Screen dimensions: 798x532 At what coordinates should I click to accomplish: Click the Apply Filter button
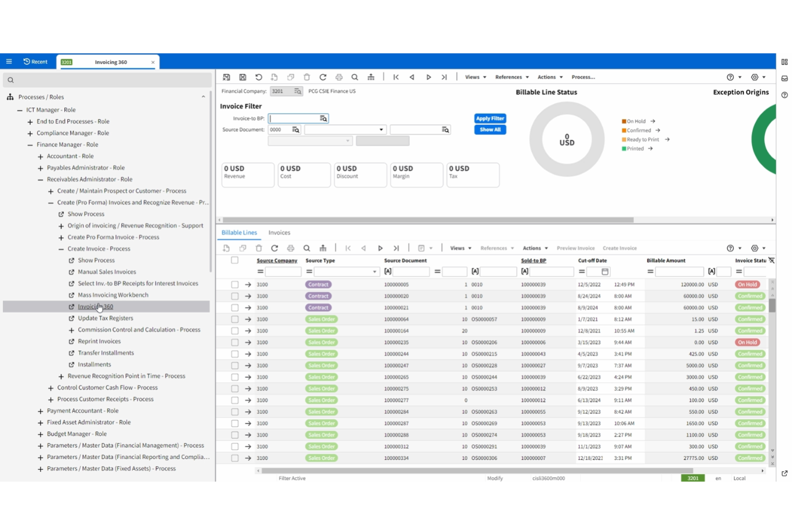(490, 118)
